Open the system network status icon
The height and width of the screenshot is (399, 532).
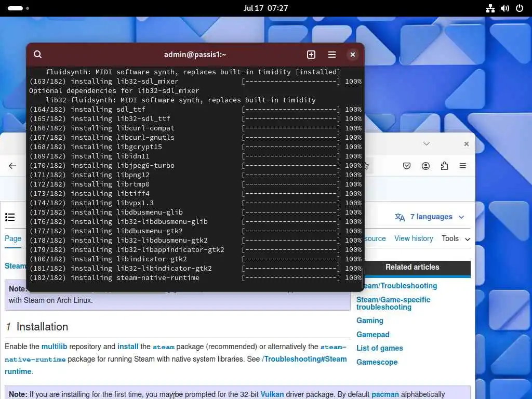490,8
